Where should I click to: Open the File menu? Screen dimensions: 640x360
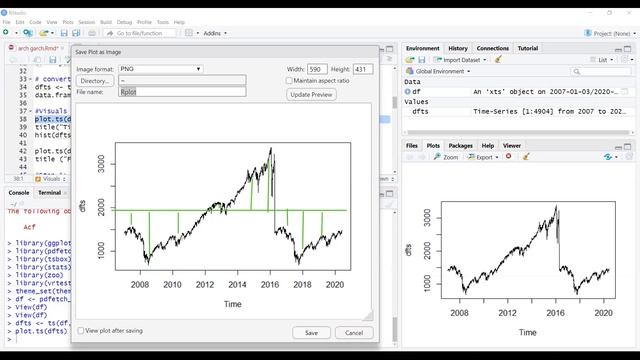(7, 22)
